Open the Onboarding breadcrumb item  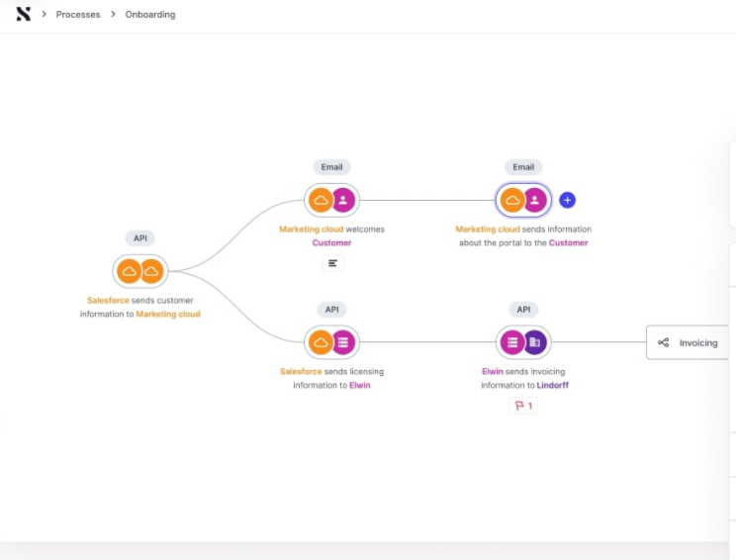[x=150, y=15]
